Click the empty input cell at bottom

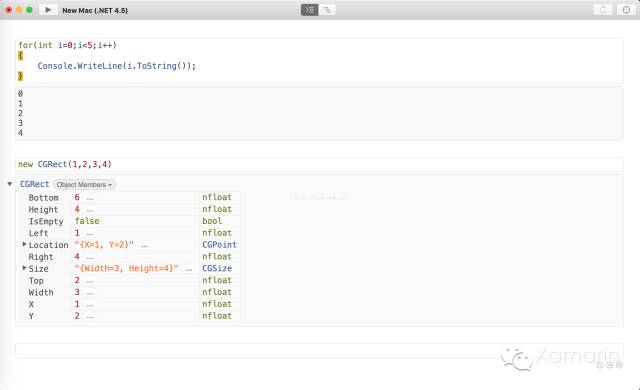319,351
